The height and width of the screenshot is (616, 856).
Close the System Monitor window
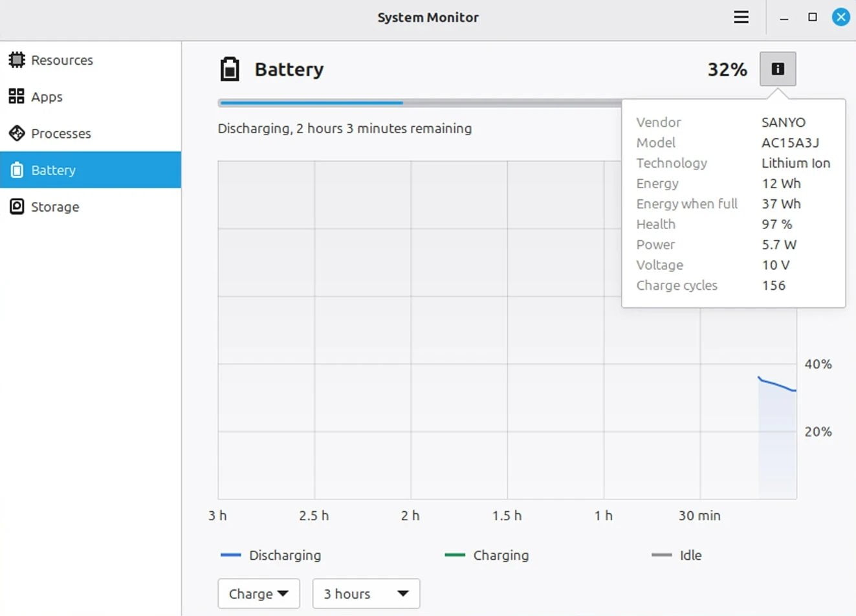841,17
